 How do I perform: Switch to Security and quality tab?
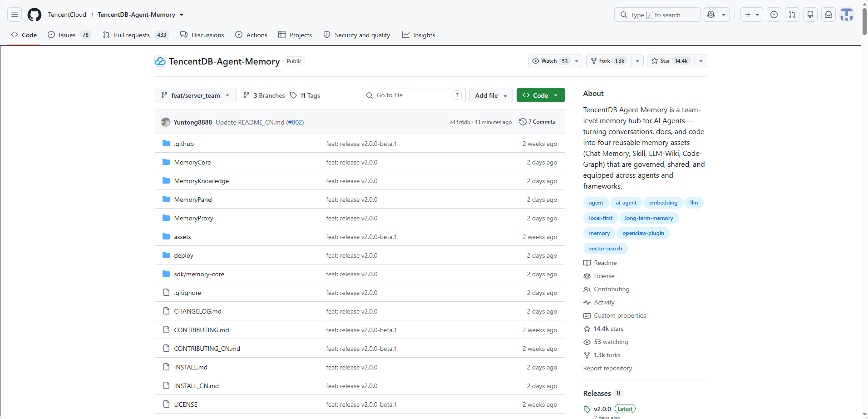pos(357,35)
